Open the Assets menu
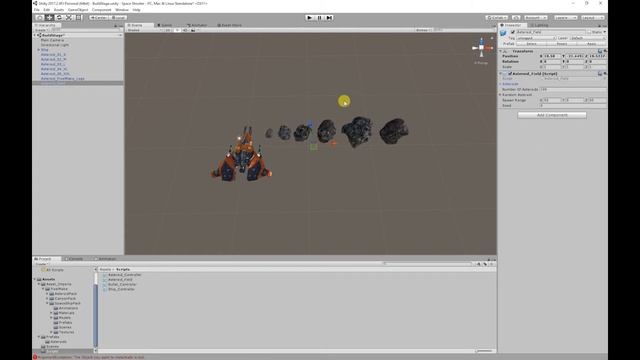 click(59, 10)
